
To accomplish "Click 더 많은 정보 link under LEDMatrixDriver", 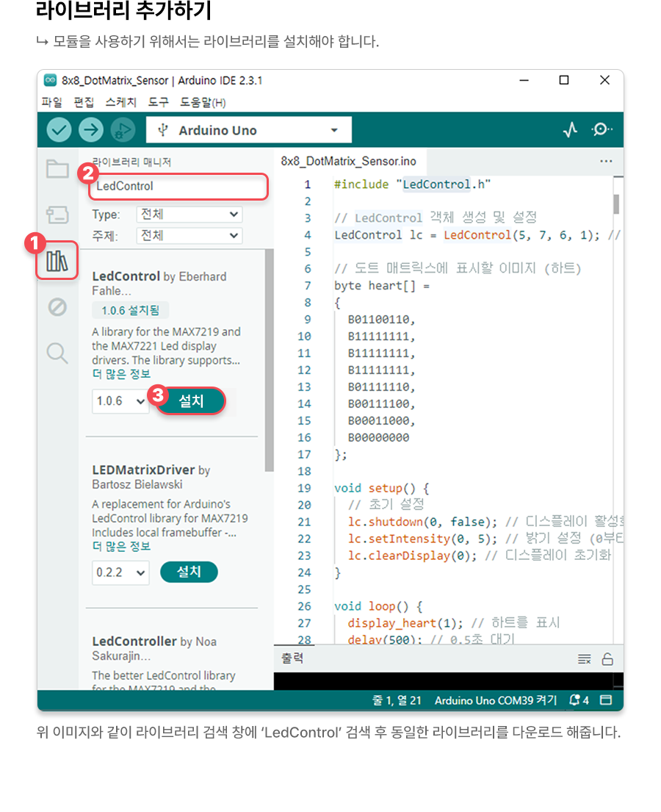I will click(x=121, y=546).
